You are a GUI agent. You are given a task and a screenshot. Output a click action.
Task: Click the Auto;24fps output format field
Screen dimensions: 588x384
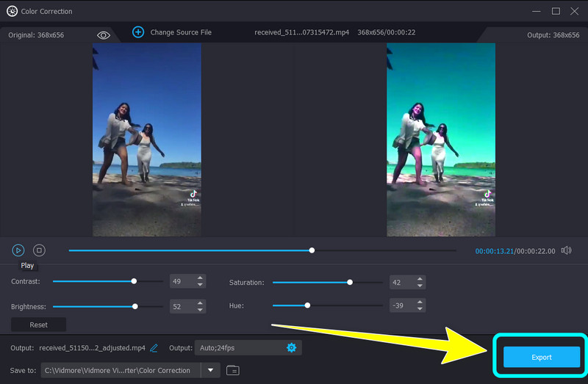tap(239, 348)
